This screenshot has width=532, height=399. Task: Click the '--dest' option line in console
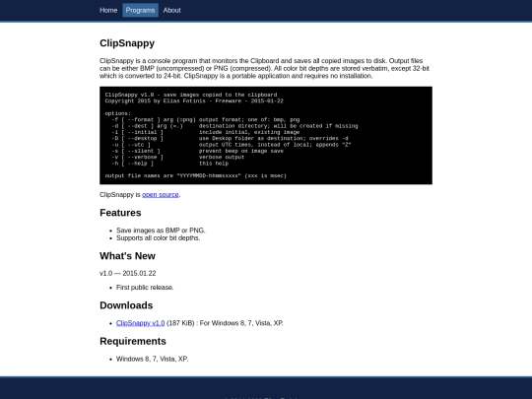click(234, 126)
